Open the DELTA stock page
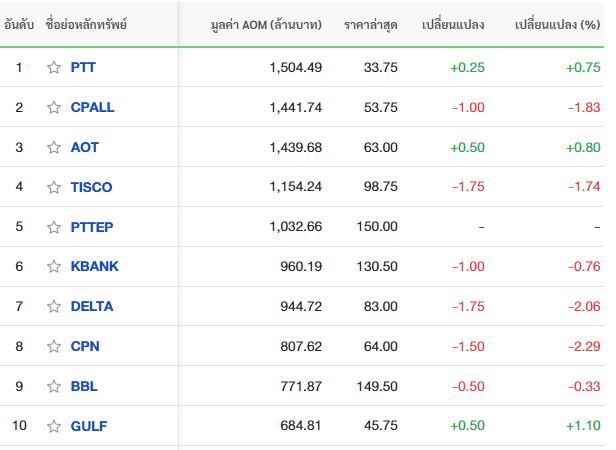 tap(92, 306)
